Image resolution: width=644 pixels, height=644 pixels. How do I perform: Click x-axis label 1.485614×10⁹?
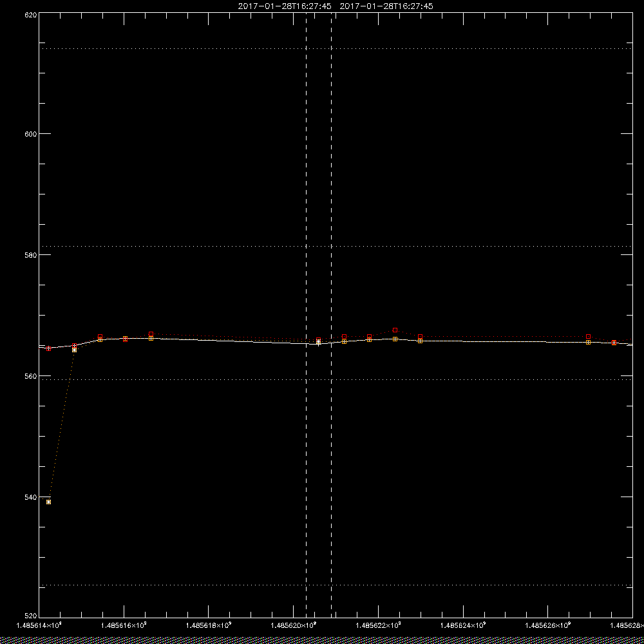[x=39, y=625]
